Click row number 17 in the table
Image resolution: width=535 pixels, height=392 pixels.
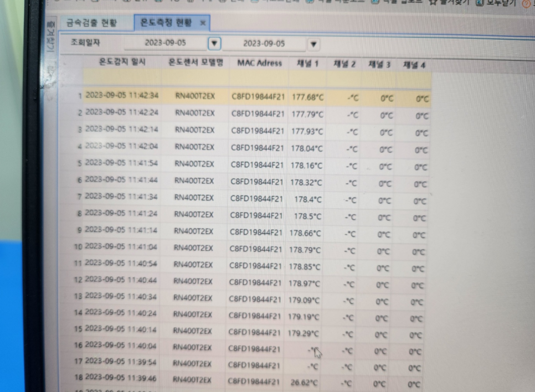click(x=78, y=361)
